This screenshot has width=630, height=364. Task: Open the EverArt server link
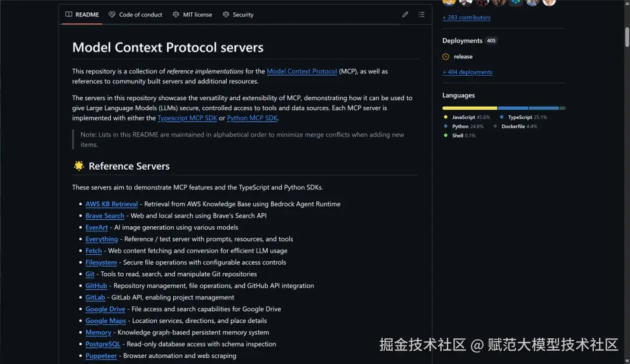tap(96, 227)
